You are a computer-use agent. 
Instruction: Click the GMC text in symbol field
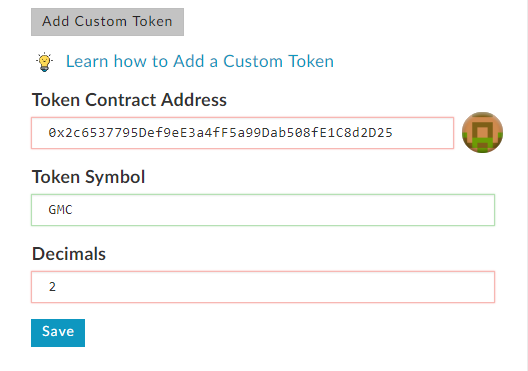(60, 210)
